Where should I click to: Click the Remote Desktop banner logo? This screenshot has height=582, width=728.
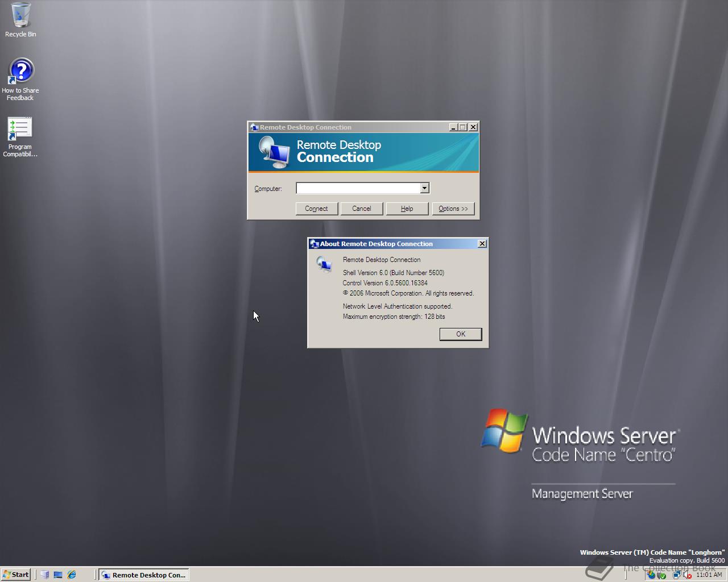pyautogui.click(x=274, y=152)
